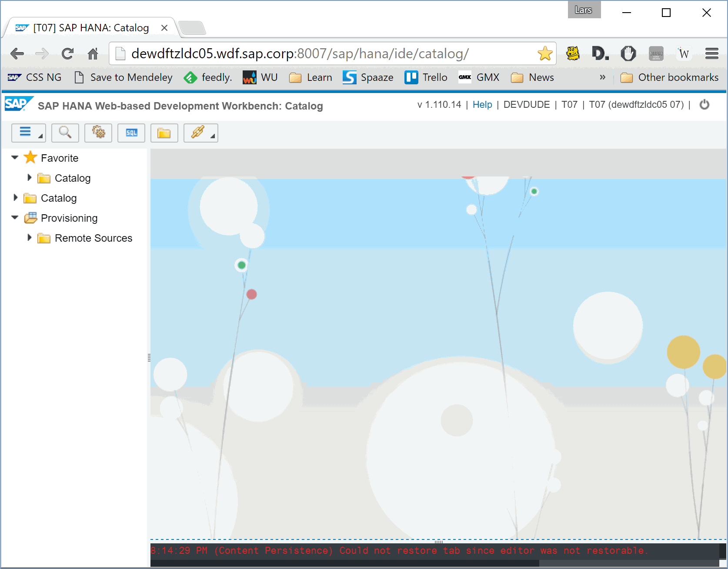Open the Spaaze bookmark
This screenshot has height=569, width=728.
click(368, 77)
